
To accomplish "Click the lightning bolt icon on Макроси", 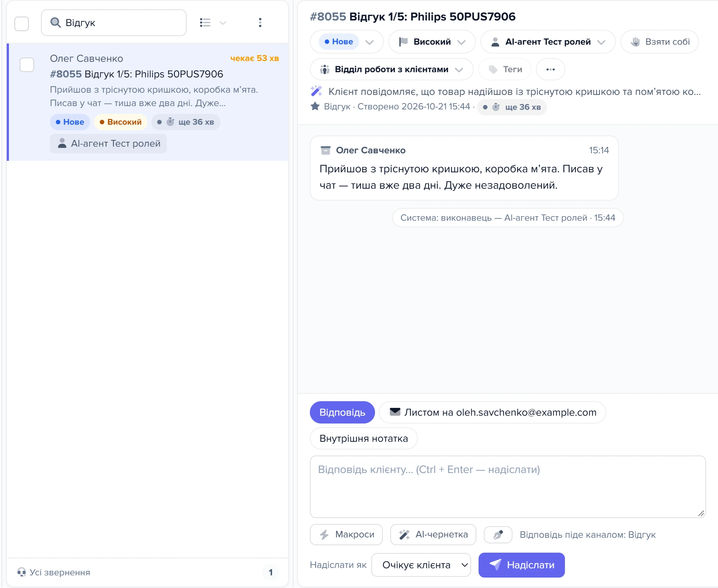I will click(x=324, y=535).
